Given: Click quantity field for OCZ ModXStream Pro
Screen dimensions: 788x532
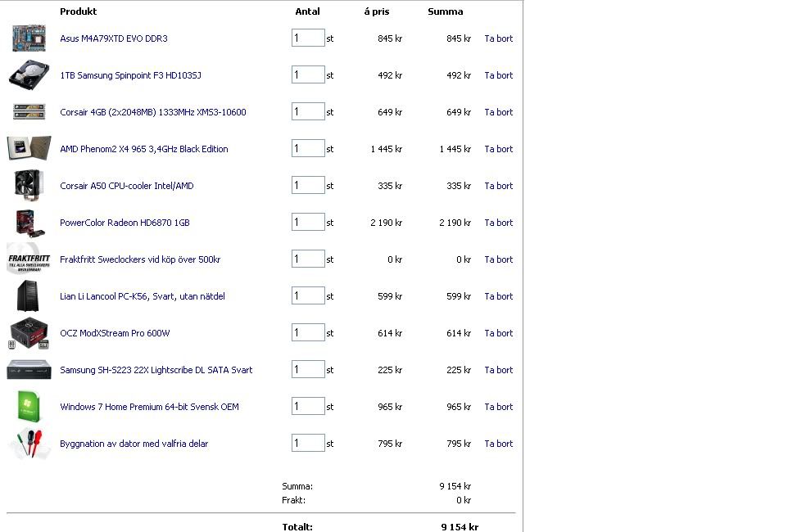Looking at the screenshot, I should click(x=308, y=333).
